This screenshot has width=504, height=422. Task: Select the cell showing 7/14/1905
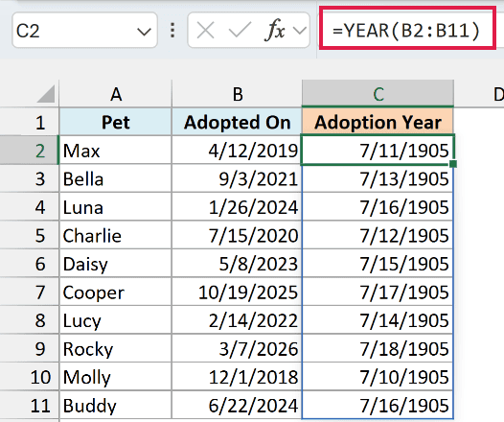click(378, 320)
